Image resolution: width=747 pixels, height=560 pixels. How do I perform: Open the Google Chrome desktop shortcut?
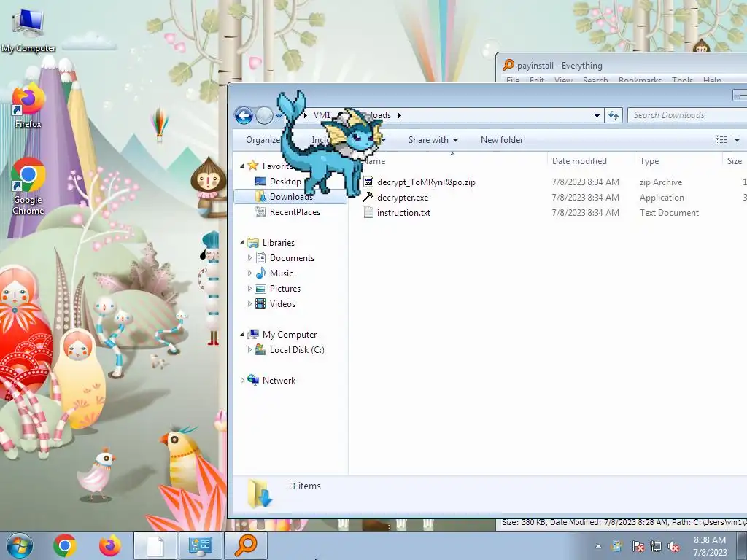point(28,186)
